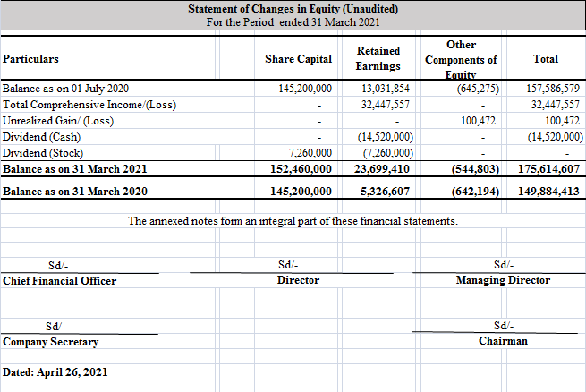Select the 'Unrealized Gain/ (Loss)' row label
The image size is (586, 392).
click(x=59, y=121)
